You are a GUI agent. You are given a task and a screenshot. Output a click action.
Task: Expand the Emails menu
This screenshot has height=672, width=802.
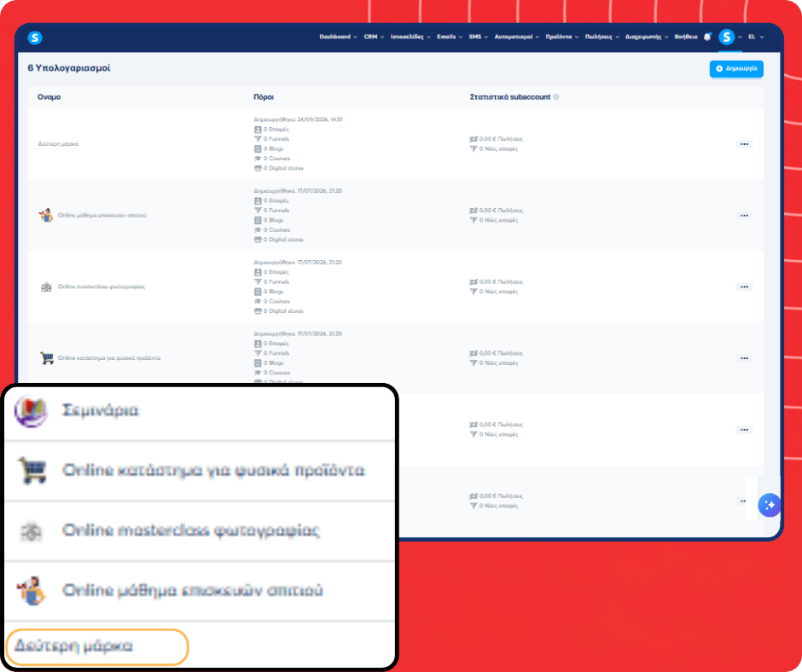450,37
